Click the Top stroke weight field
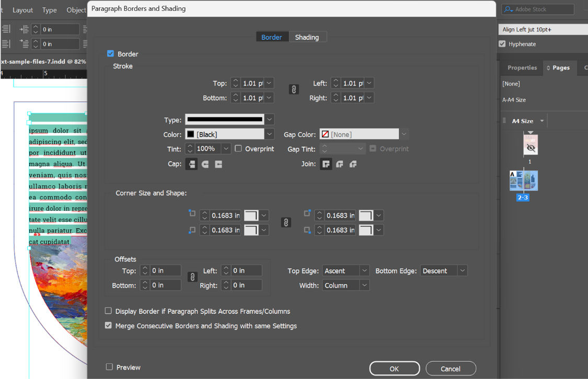588x379 pixels. (252, 83)
